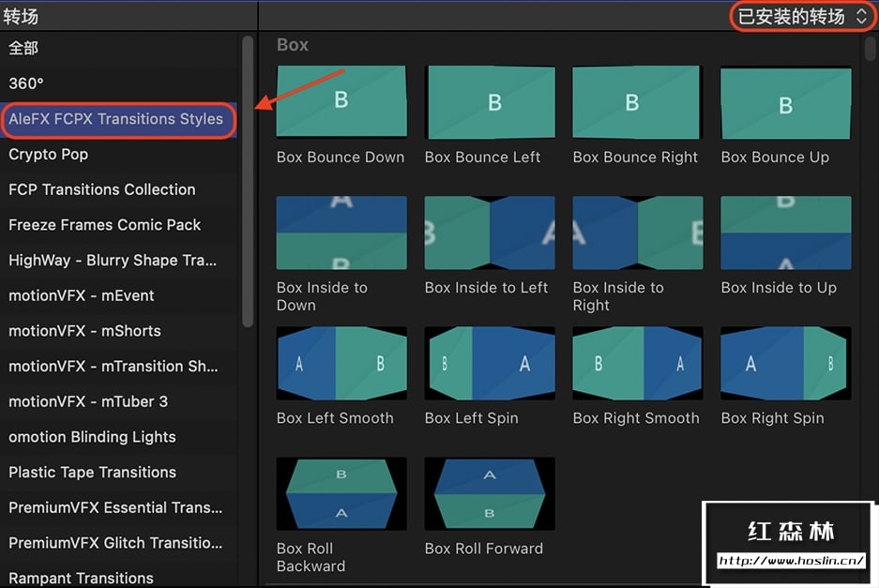
Task: Select Box Inside to Left thumbnail
Action: (x=490, y=233)
